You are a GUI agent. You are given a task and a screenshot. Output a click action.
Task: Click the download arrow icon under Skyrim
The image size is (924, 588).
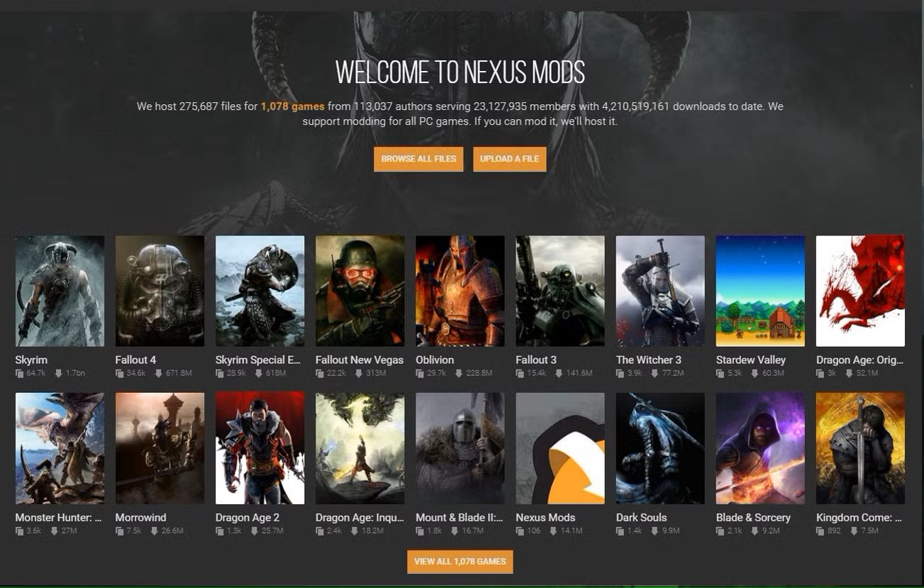[58, 373]
